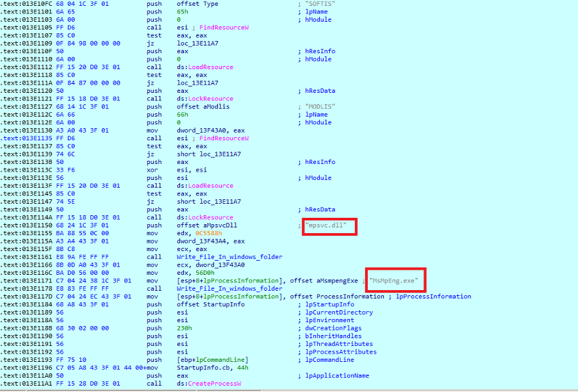Select 'offset aMsmpengExe' operand
Screen dimensions: 578x392
click(x=324, y=281)
